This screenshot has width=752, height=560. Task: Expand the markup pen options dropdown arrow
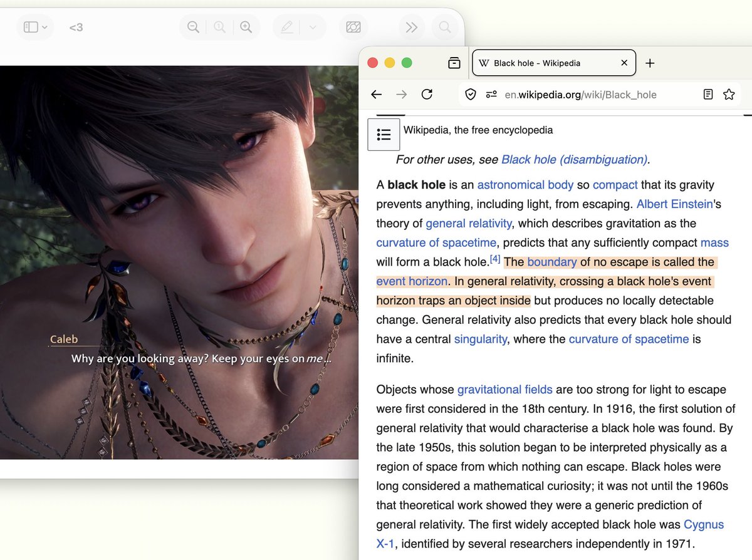tap(313, 28)
